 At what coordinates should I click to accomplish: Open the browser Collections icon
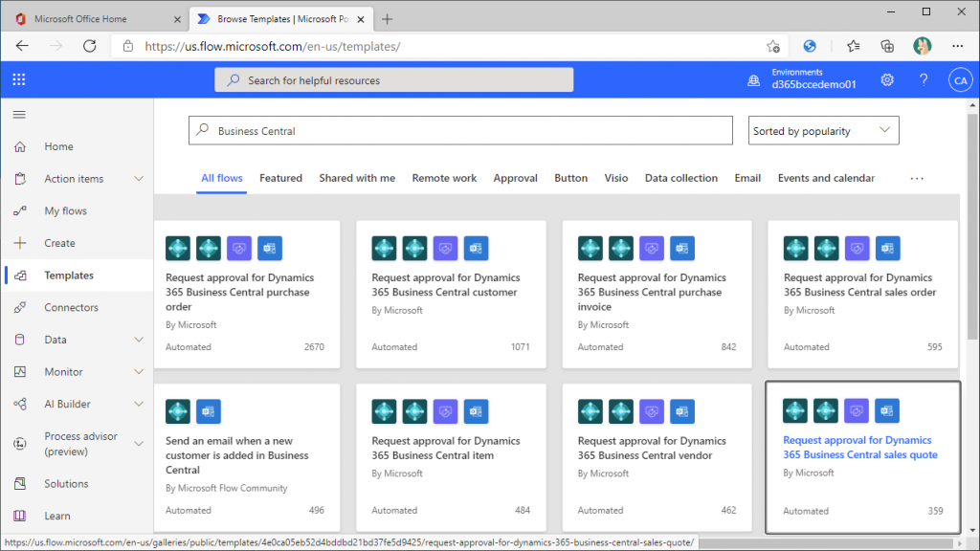(x=887, y=46)
